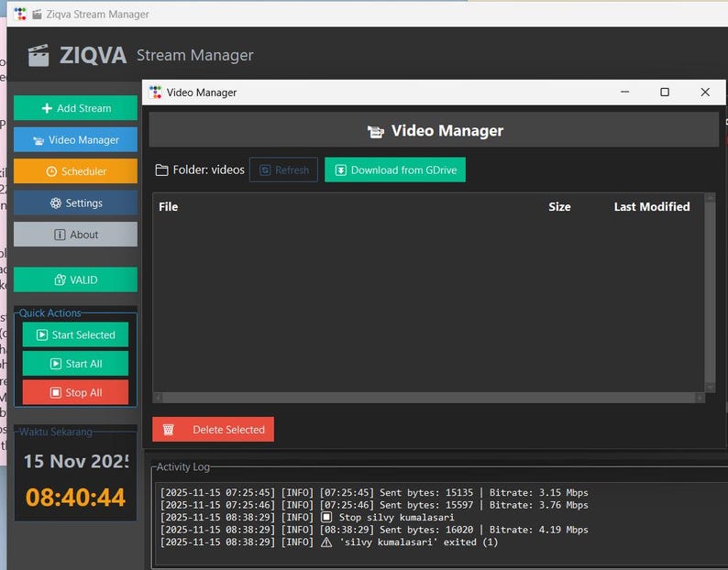Click the warning triangle icon in the log
Viewport: 728px width, 570px height.
point(326,542)
